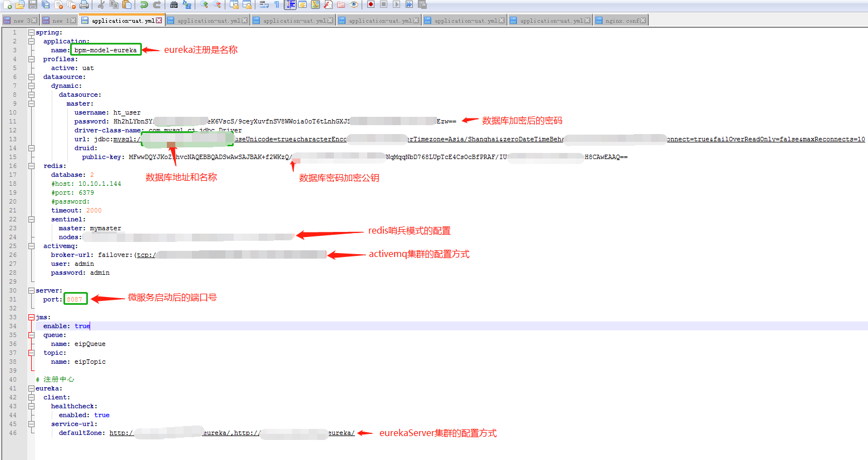The width and height of the screenshot is (868, 460).
Task: Collapse the server: block on line 30
Action: tap(32, 291)
